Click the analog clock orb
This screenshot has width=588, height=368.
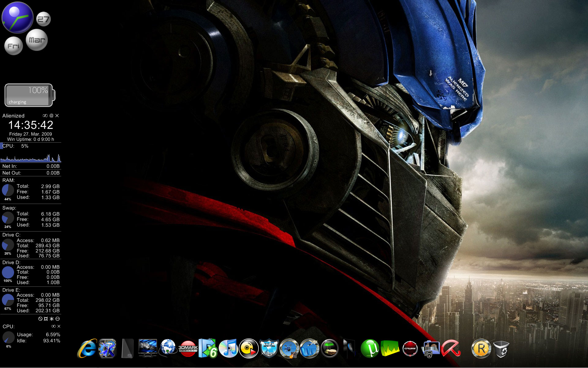pos(17,17)
